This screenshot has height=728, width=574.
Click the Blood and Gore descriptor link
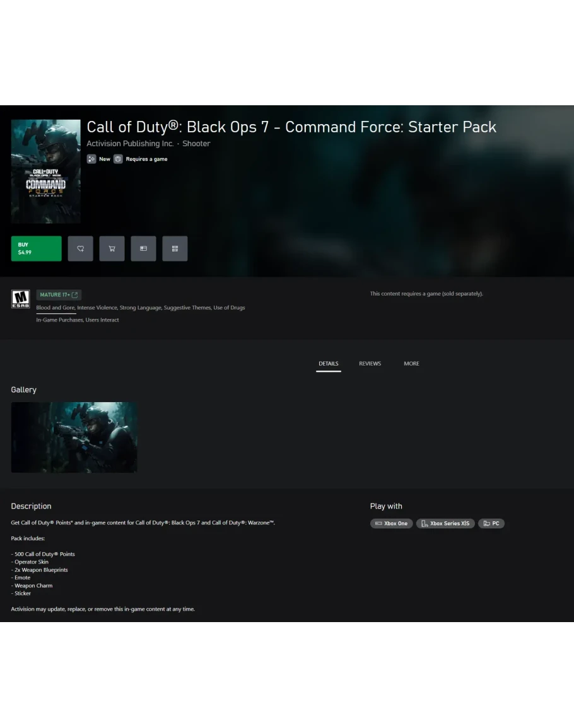click(56, 308)
